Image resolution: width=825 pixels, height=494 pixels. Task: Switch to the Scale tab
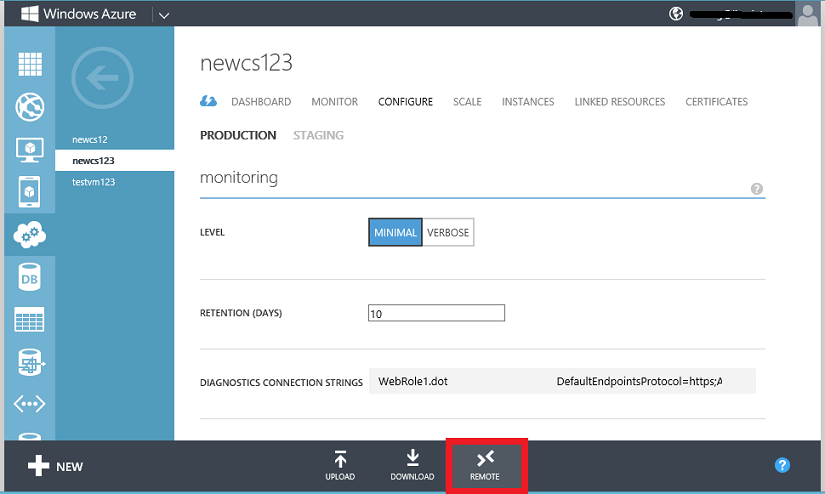tap(467, 102)
